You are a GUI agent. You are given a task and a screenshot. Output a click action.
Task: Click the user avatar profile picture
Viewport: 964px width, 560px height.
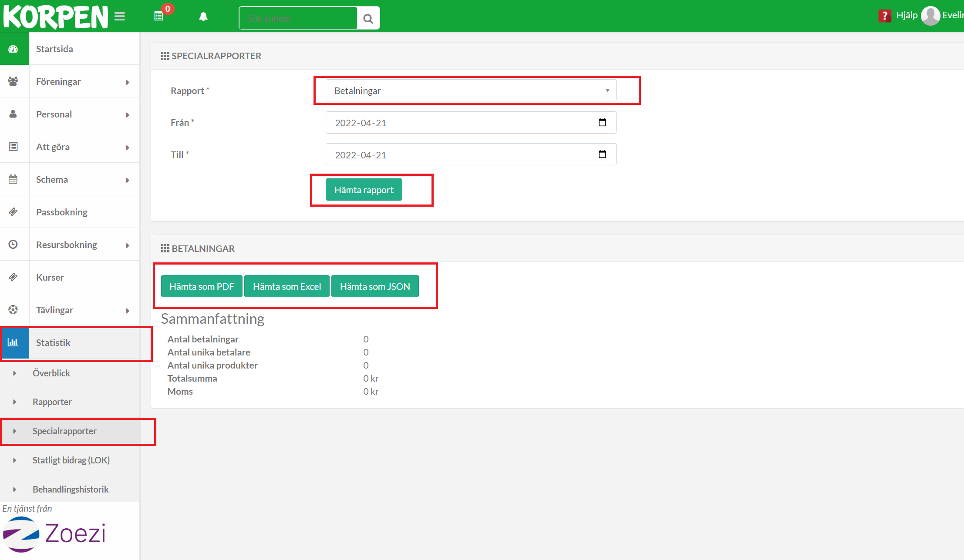[x=930, y=16]
